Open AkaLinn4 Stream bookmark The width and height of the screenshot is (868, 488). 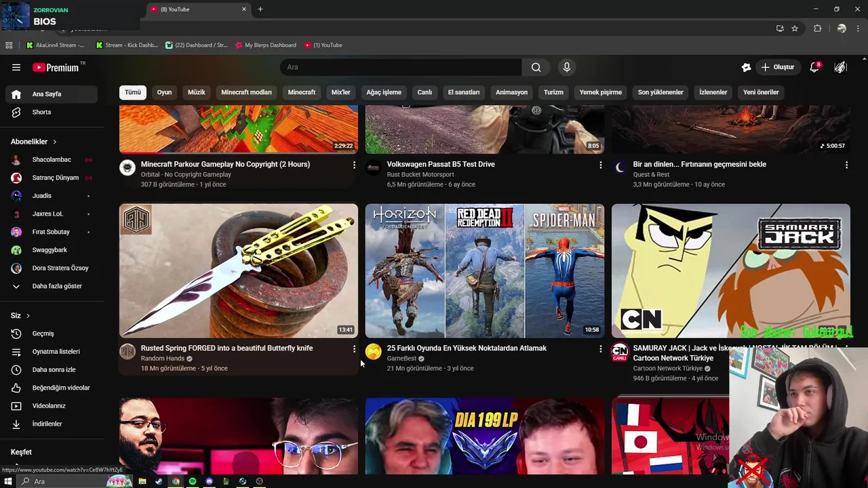tap(56, 45)
